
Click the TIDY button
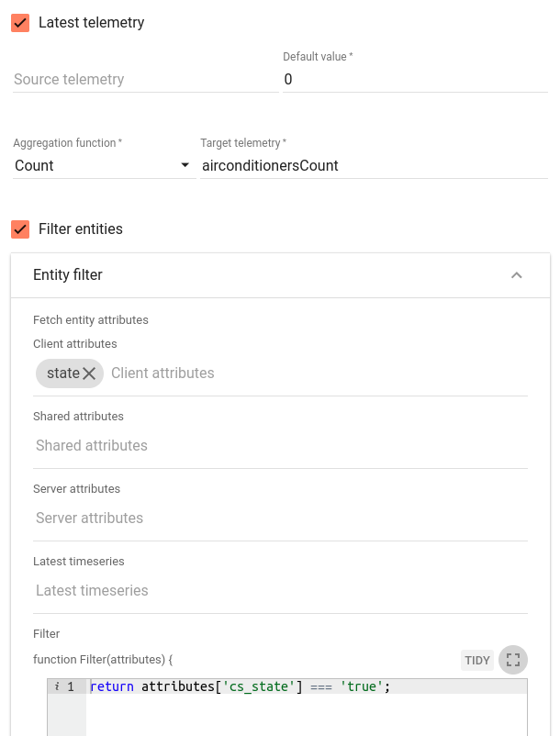pyautogui.click(x=476, y=661)
